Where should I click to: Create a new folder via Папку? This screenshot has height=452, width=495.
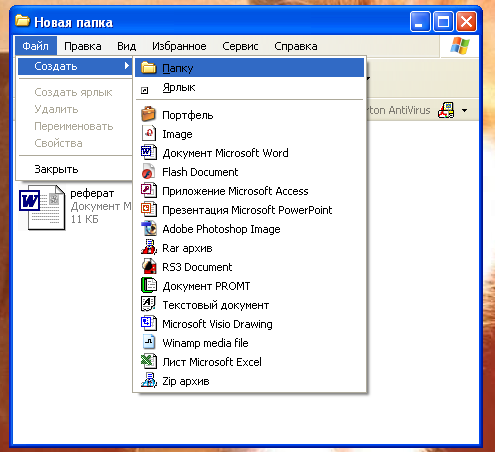pyautogui.click(x=249, y=68)
